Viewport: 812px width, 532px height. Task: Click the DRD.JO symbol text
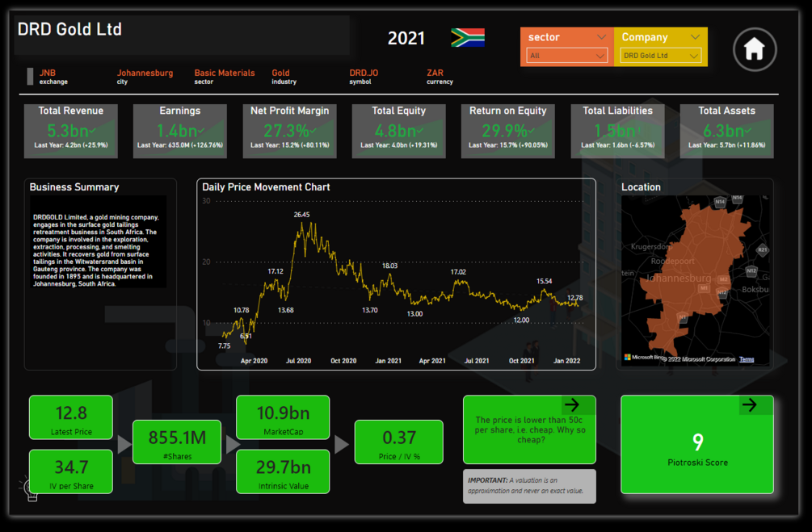[364, 73]
